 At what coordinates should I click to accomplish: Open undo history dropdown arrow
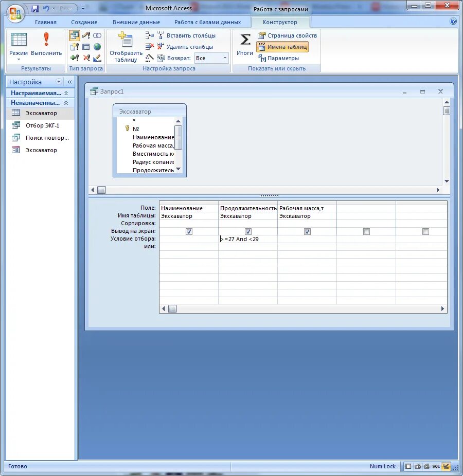[x=54, y=9]
